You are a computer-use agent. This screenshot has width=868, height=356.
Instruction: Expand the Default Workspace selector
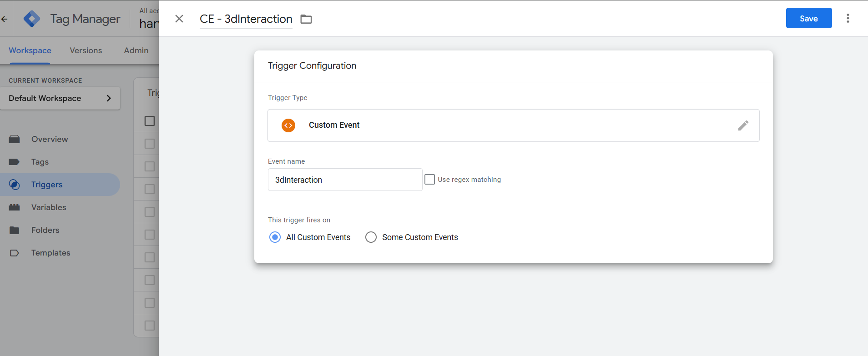60,98
